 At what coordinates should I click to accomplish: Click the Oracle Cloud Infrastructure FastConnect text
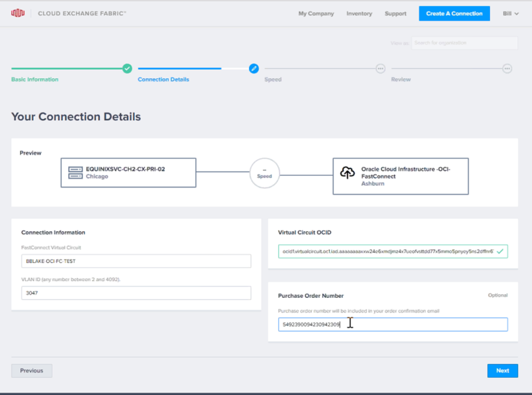[x=405, y=173]
